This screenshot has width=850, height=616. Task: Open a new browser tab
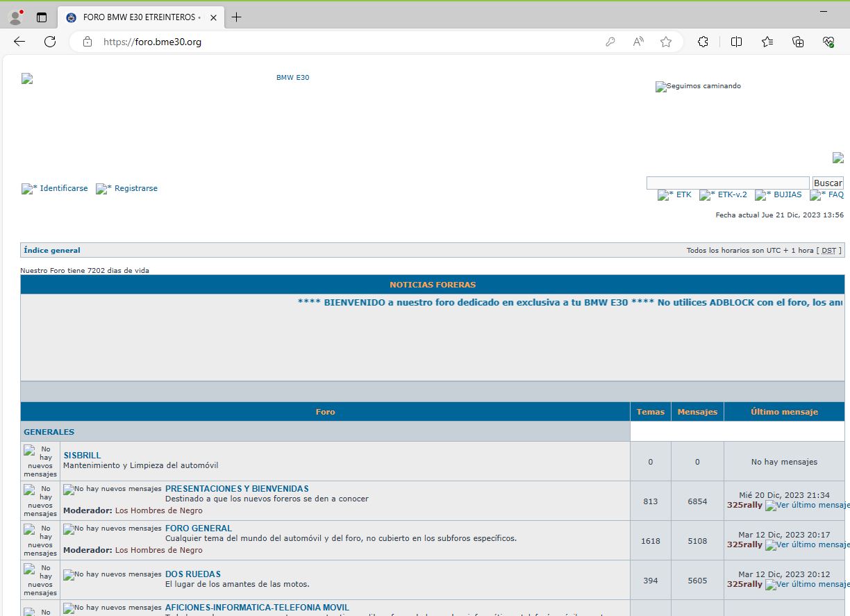coord(236,17)
